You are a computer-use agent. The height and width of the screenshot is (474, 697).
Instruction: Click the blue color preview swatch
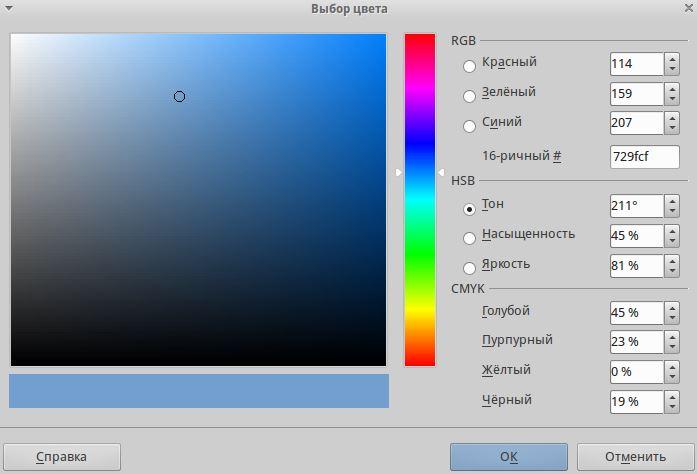(x=199, y=391)
